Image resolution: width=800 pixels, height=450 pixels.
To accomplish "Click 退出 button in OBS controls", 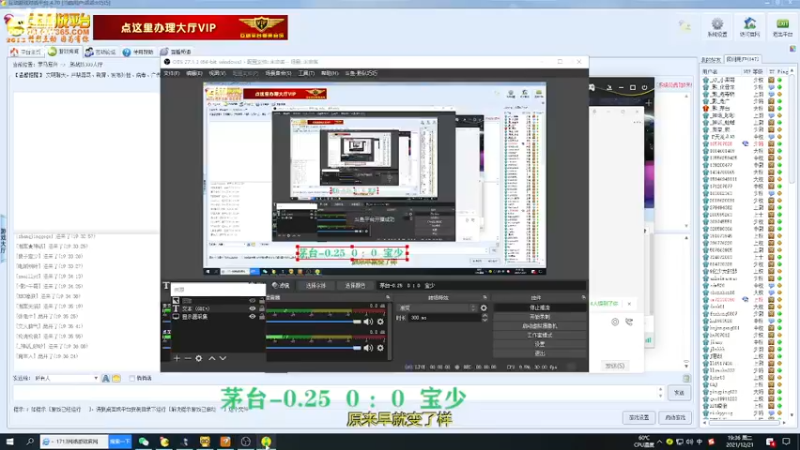I will 539,353.
